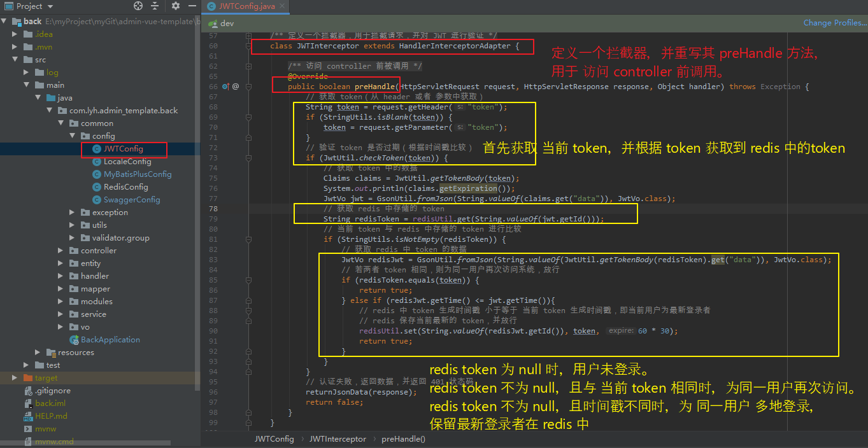
Task: Open RedisConfig class file
Action: 125,186
